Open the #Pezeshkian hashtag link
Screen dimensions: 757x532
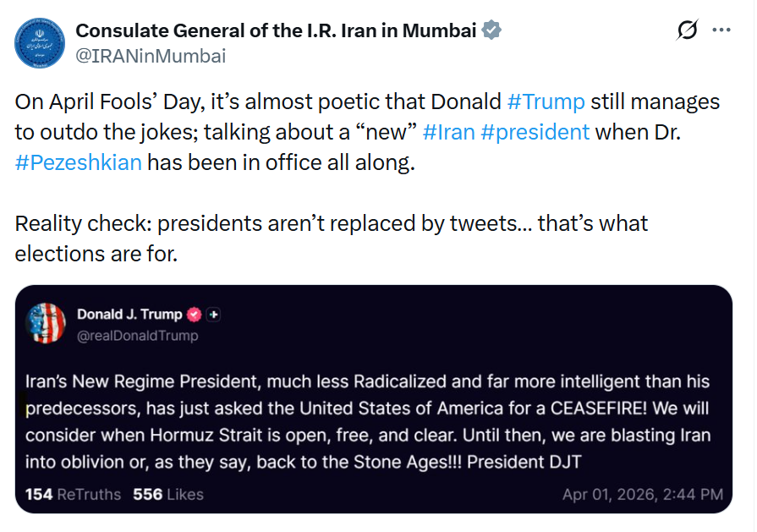click(x=78, y=162)
